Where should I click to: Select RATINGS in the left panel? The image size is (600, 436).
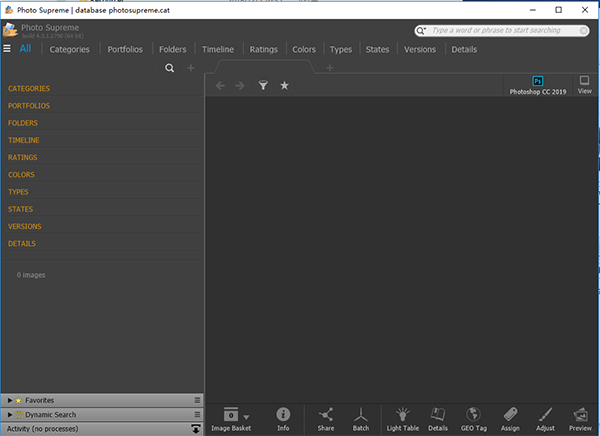[x=23, y=158]
